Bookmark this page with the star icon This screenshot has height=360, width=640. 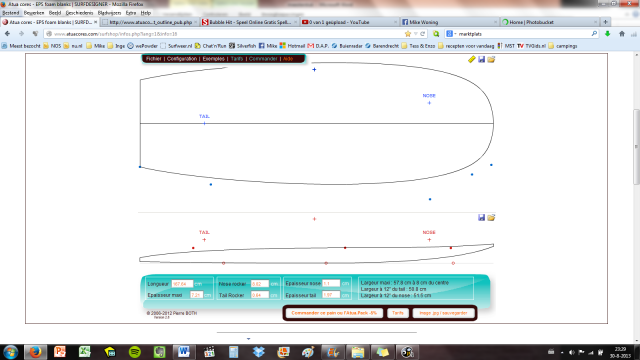point(408,34)
